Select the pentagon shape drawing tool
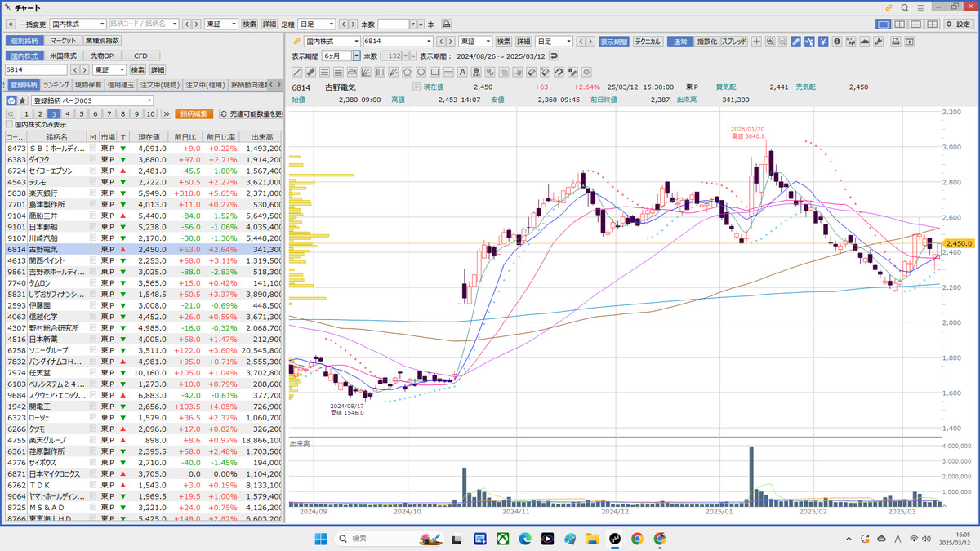Viewport: 980px width, 551px height. [407, 71]
